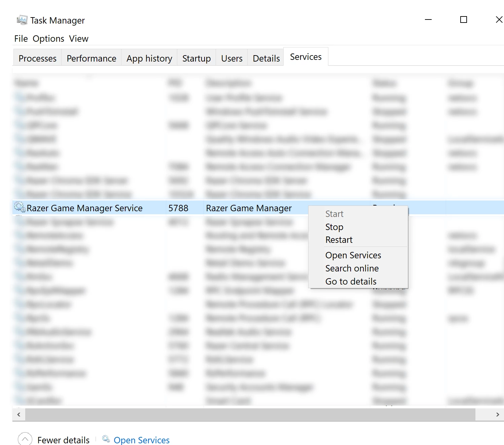Select the Services tab
504x445 pixels.
[x=306, y=57]
